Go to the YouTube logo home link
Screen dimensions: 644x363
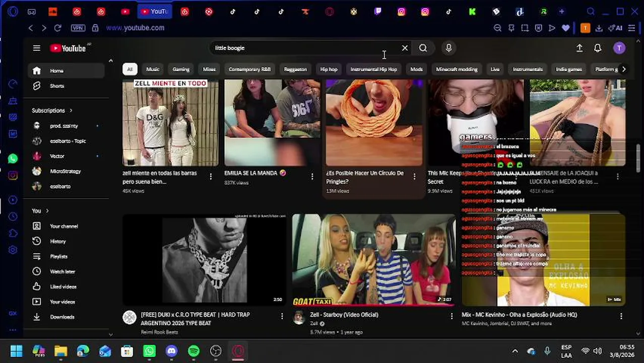pyautogui.click(x=68, y=48)
